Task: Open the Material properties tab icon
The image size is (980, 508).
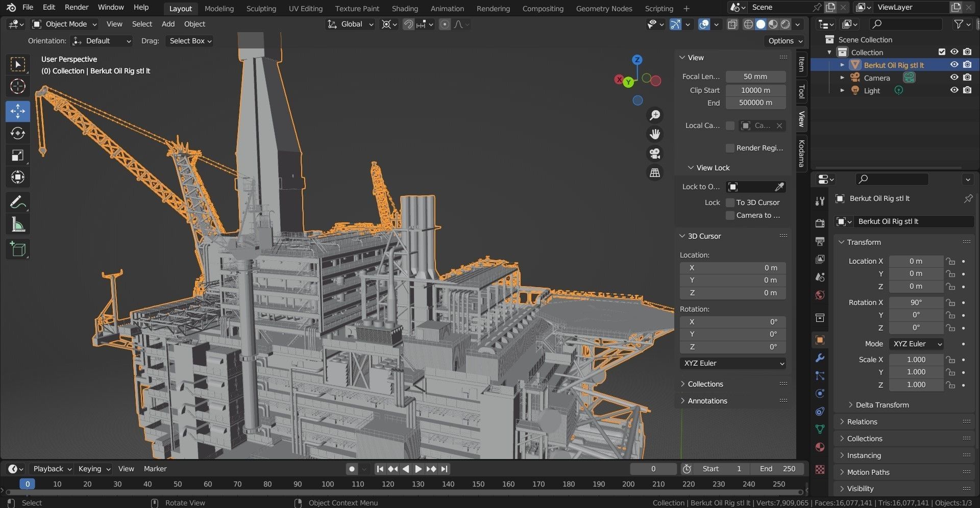Action: pyautogui.click(x=820, y=447)
